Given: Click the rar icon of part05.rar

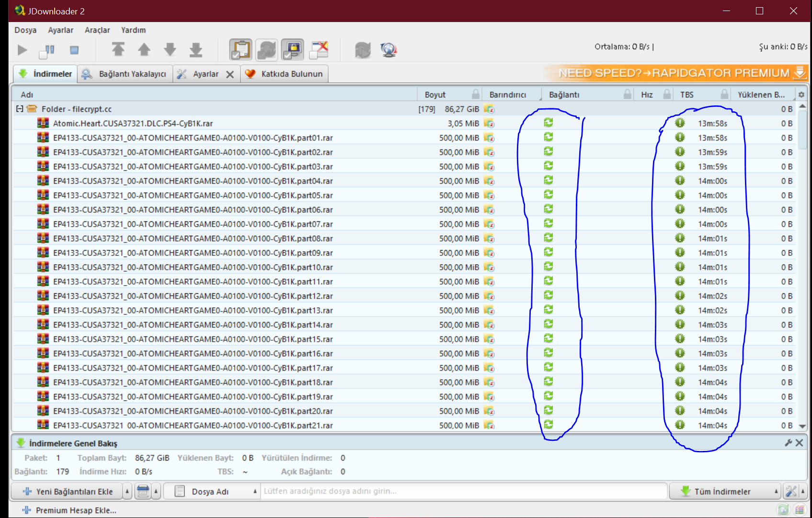Looking at the screenshot, I should click(x=43, y=195).
